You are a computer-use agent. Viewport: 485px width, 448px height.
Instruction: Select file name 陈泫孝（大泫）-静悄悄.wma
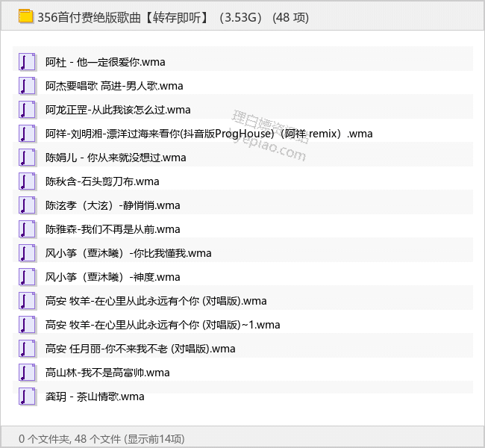(113, 205)
